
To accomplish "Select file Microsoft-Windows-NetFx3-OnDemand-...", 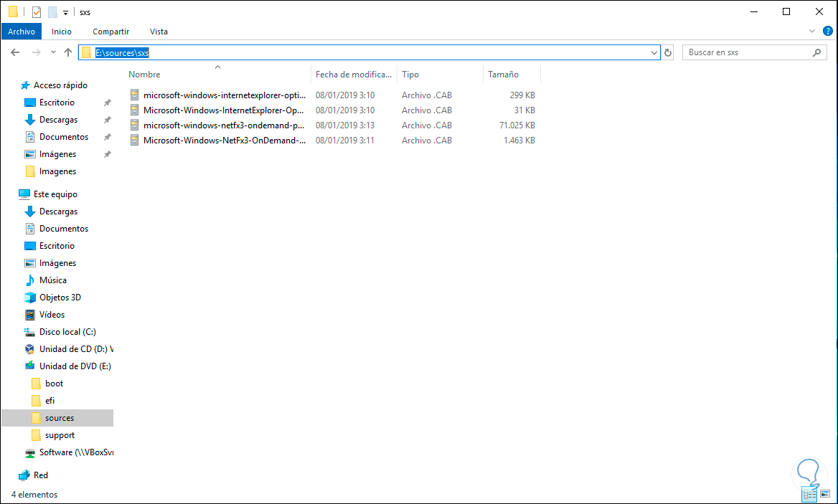I will (x=225, y=141).
